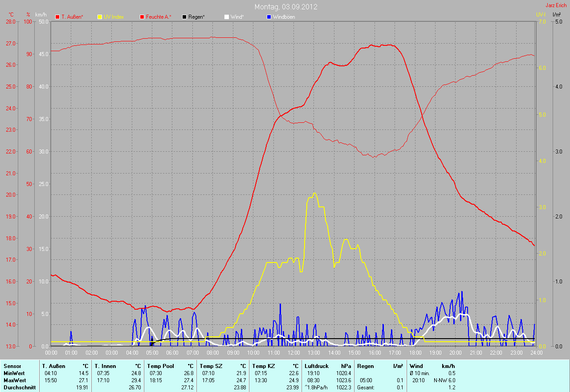This screenshot has height=392, width=570.
Task: Select Temp KZ average value 23.99
Action: click(292, 388)
